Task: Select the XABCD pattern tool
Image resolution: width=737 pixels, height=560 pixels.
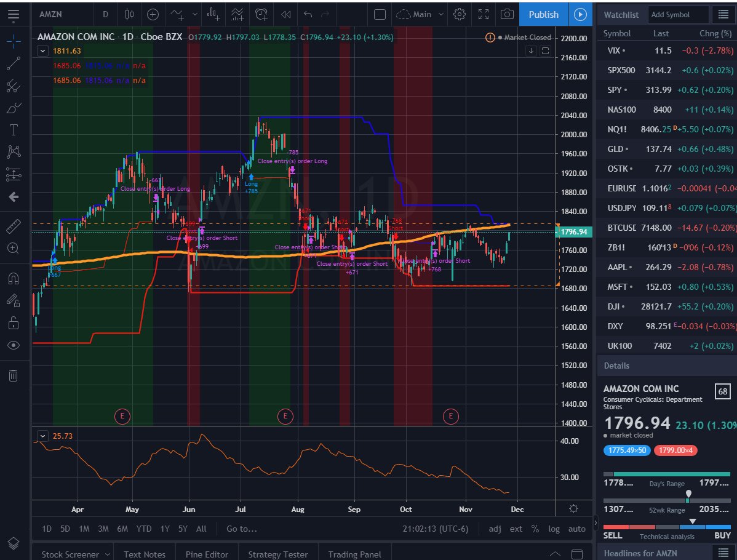Action: point(13,151)
